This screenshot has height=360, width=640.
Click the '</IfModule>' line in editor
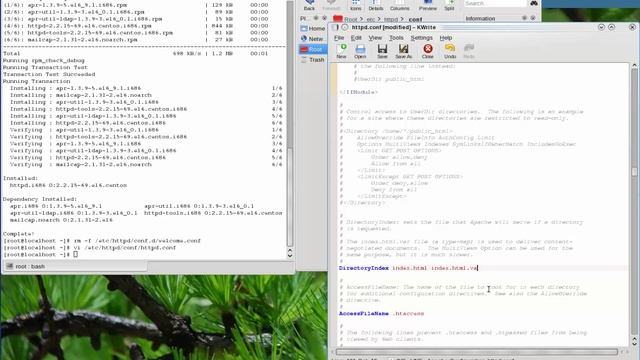[x=358, y=92]
